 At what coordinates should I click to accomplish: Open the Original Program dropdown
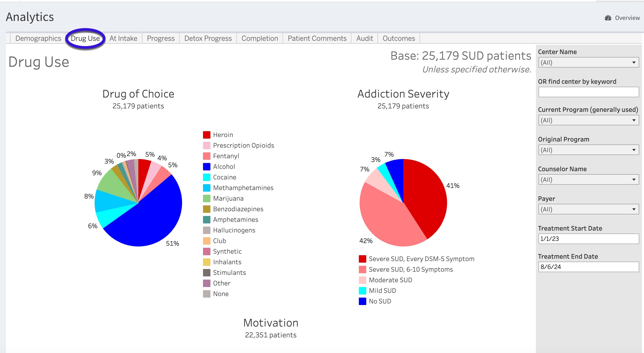point(588,150)
